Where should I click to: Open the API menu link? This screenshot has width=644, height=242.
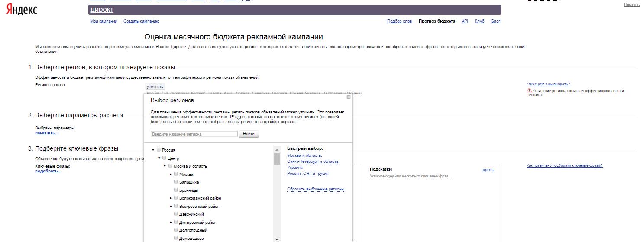(x=465, y=21)
